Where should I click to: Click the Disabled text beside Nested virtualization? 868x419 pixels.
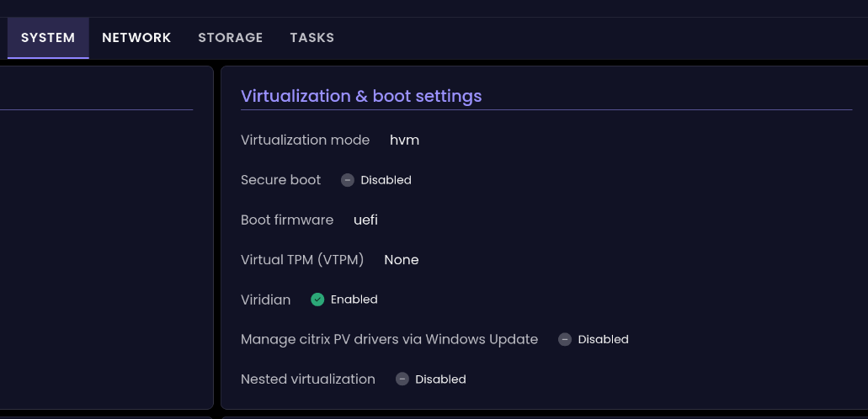[440, 379]
